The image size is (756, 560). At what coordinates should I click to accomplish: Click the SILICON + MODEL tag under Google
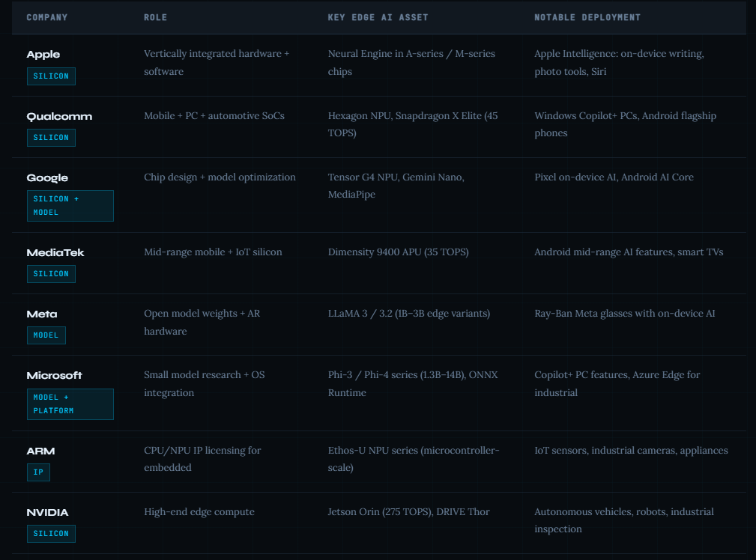coord(70,206)
